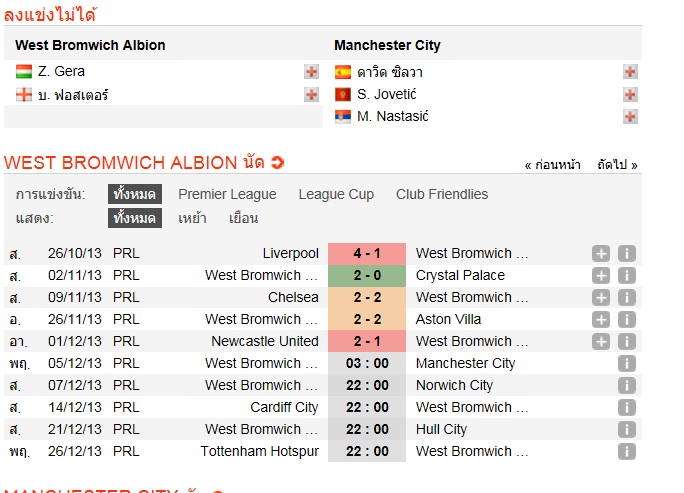This screenshot has height=493, width=684.
Task: Click Aston Villa team name
Action: [448, 320]
